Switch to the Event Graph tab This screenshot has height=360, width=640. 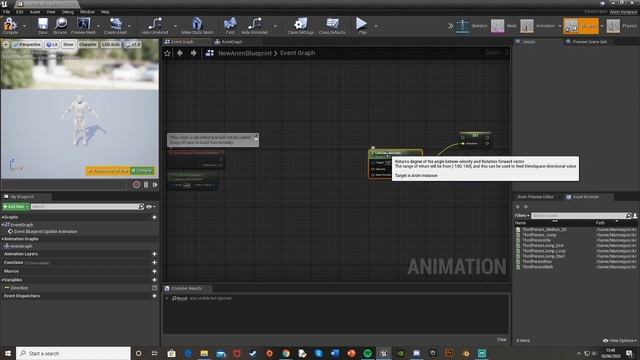182,42
